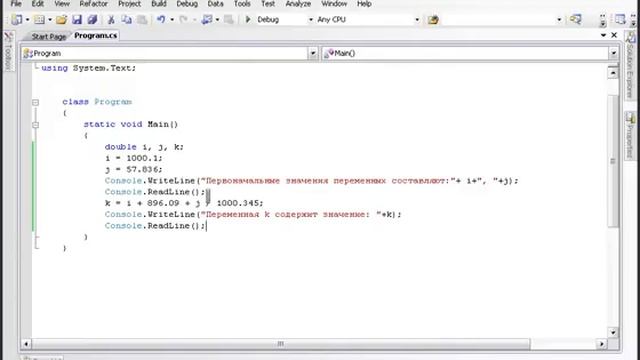Open the Tools menu
Screen dimensions: 640x360
pos(242,4)
